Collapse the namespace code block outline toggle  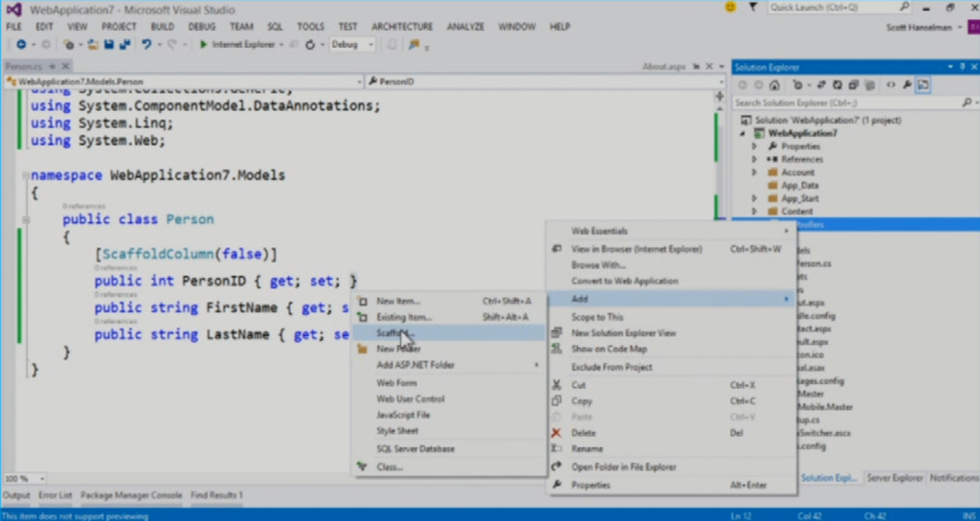(x=26, y=176)
